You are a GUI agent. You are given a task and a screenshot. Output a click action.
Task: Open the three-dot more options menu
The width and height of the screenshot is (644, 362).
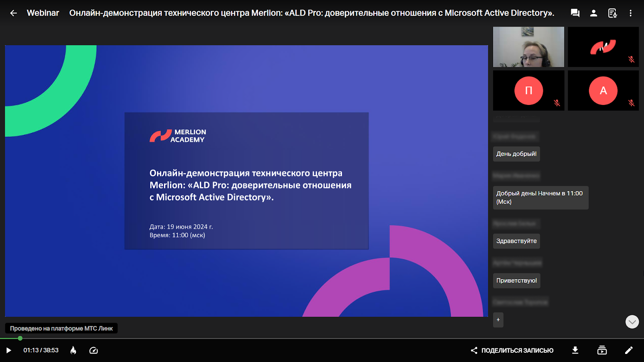pyautogui.click(x=631, y=13)
